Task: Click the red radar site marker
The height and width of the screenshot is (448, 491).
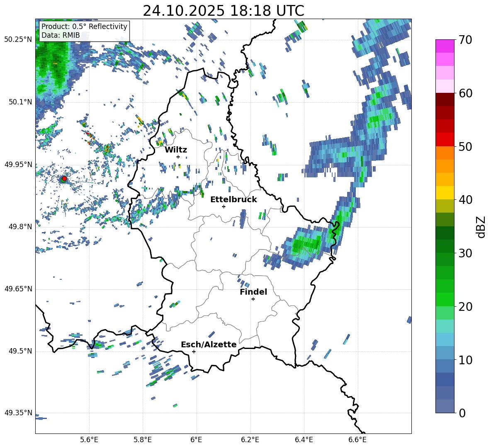Action: pos(64,179)
